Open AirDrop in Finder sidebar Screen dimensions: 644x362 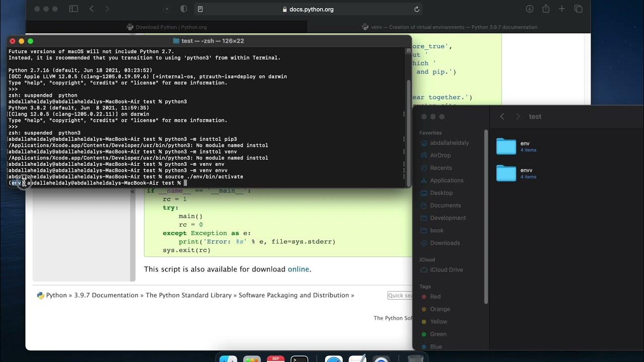[440, 155]
